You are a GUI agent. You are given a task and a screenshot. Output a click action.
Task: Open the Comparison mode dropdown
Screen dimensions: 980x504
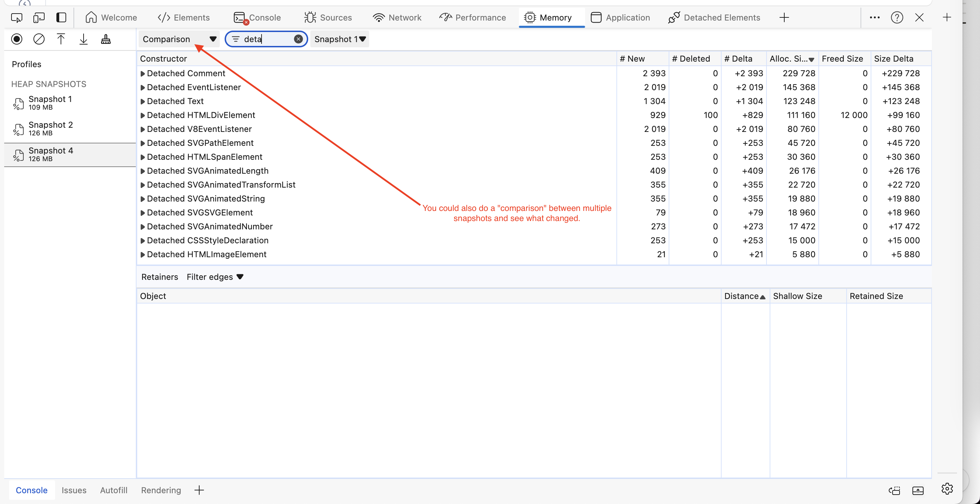pos(179,39)
